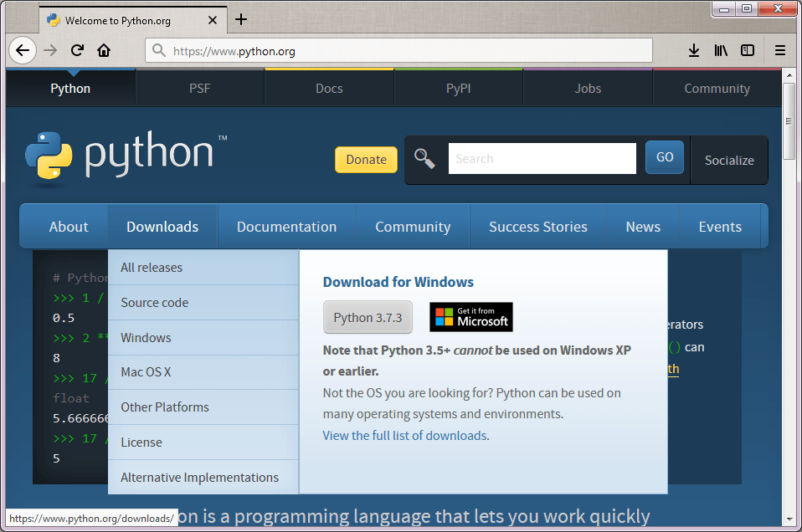
Task: Open the PyPI top-bar tab
Action: pos(458,89)
